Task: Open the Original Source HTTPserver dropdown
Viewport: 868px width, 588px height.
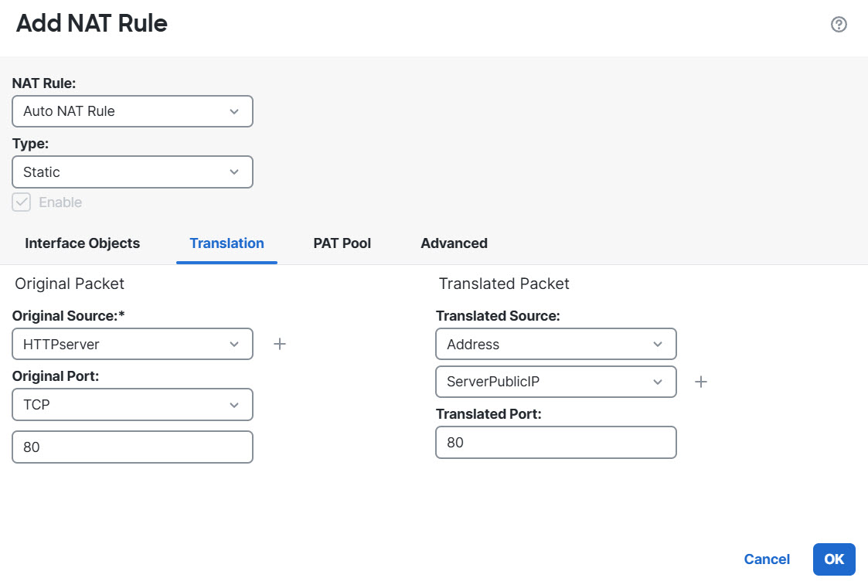Action: 132,344
